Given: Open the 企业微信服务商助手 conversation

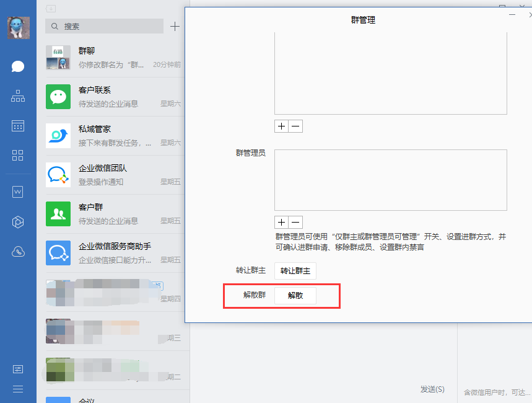Looking at the screenshot, I should [x=114, y=253].
